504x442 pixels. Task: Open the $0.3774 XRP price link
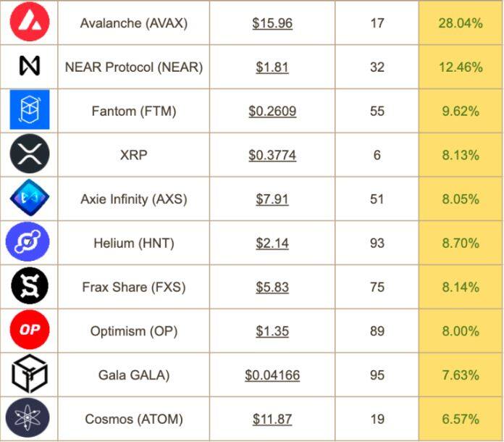point(272,155)
